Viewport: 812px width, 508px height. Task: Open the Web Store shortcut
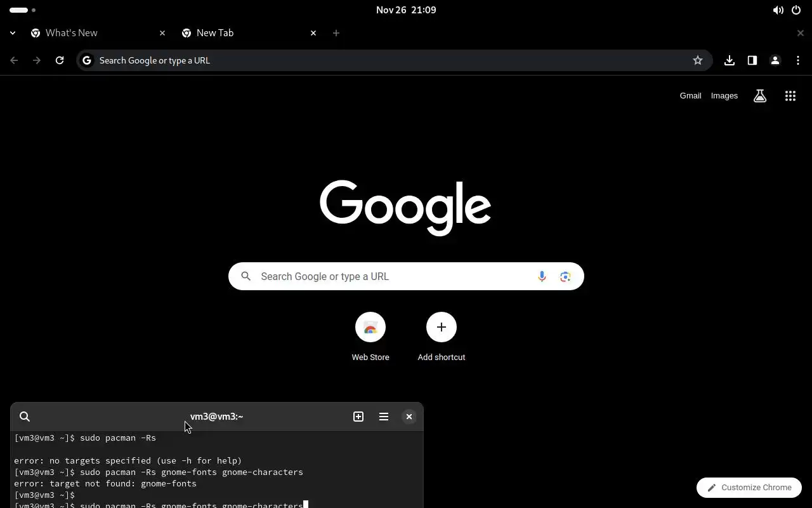[370, 337]
